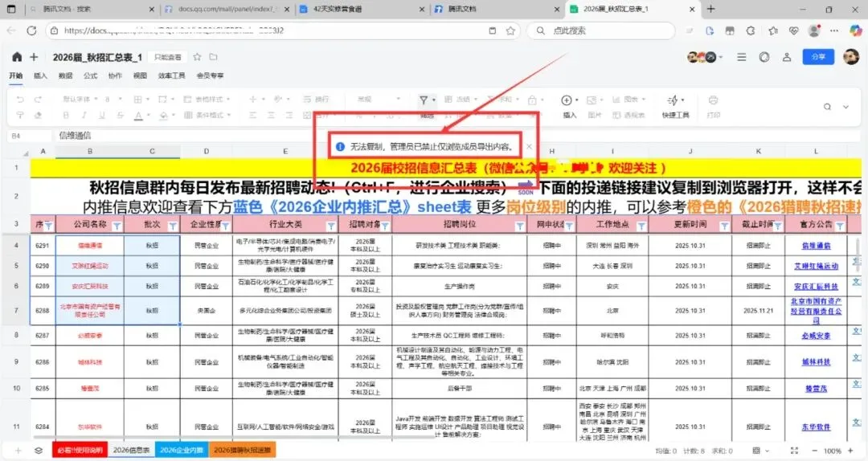Open the red 必看!!使用说明 sheet tab

click(80, 450)
